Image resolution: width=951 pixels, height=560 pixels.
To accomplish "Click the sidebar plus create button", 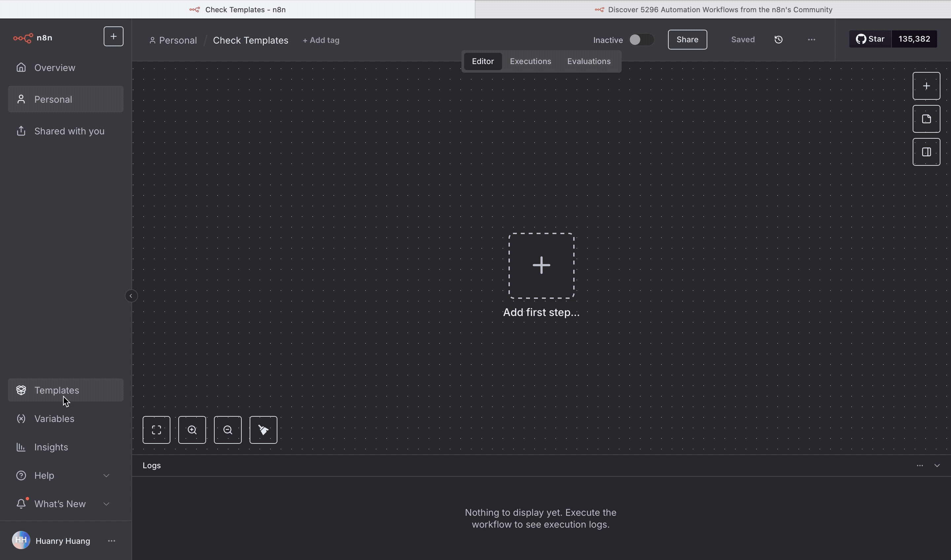I will (114, 36).
